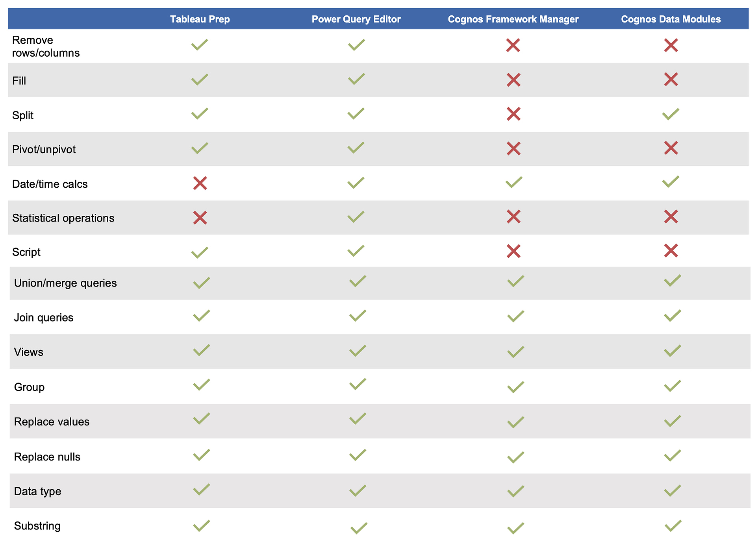Image resolution: width=756 pixels, height=542 pixels.
Task: Click Cognos Framework Manager checkmark for Date/time calcs
Action: [514, 182]
